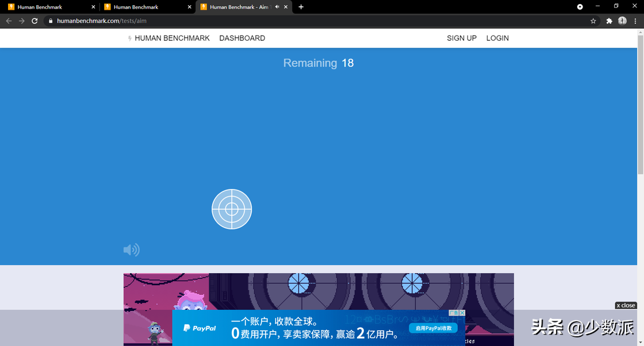The height and width of the screenshot is (346, 644).
Task: Bookmark this page with star icon
Action: 593,21
